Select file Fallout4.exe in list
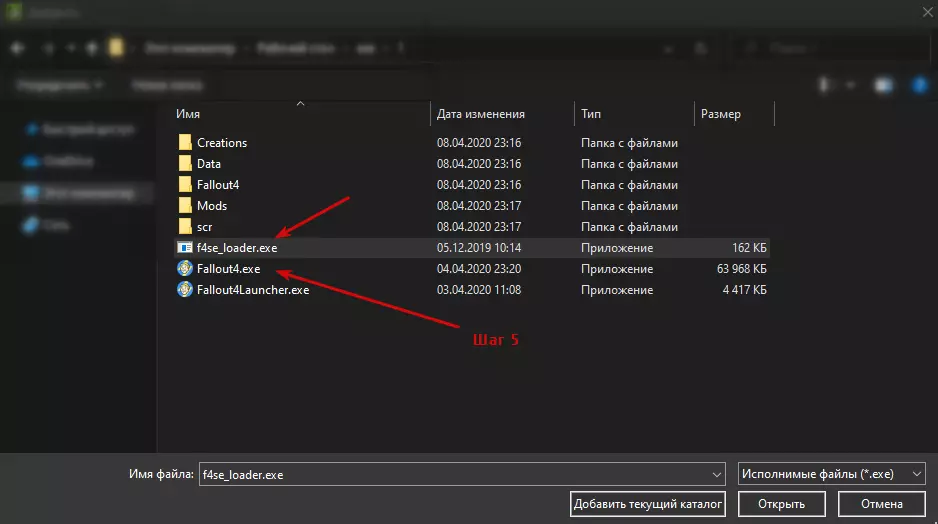 pyautogui.click(x=229, y=269)
